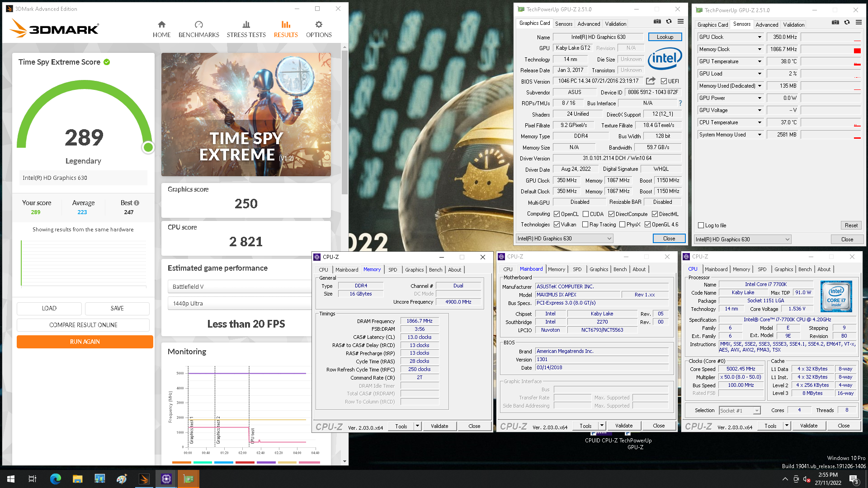The image size is (868, 488).
Task: Click the 1440p Ultra resolution field
Action: click(240, 303)
